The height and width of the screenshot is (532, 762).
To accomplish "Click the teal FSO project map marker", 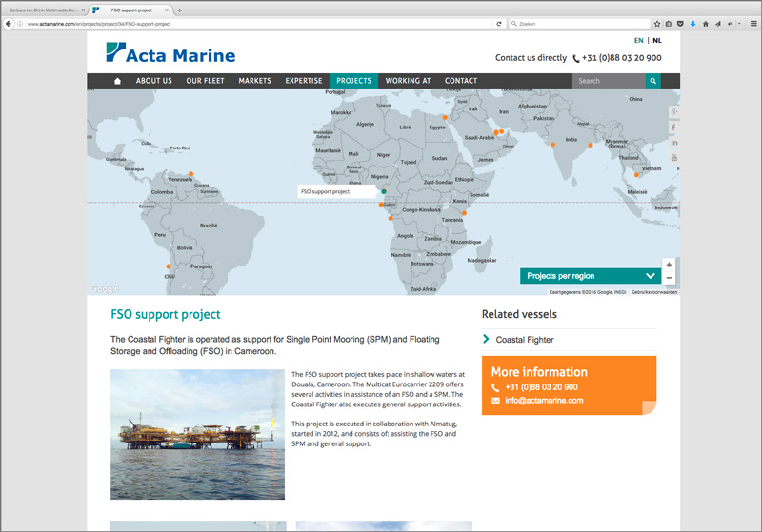I will (384, 191).
